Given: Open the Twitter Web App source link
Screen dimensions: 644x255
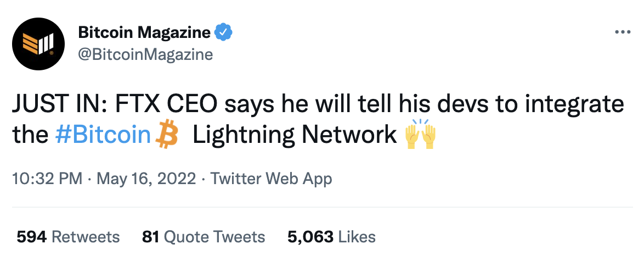Looking at the screenshot, I should coord(272,179).
